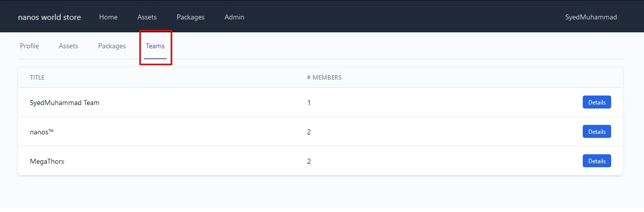Select the nanos™ team title
Screen dimensions: 644x212
42,132
